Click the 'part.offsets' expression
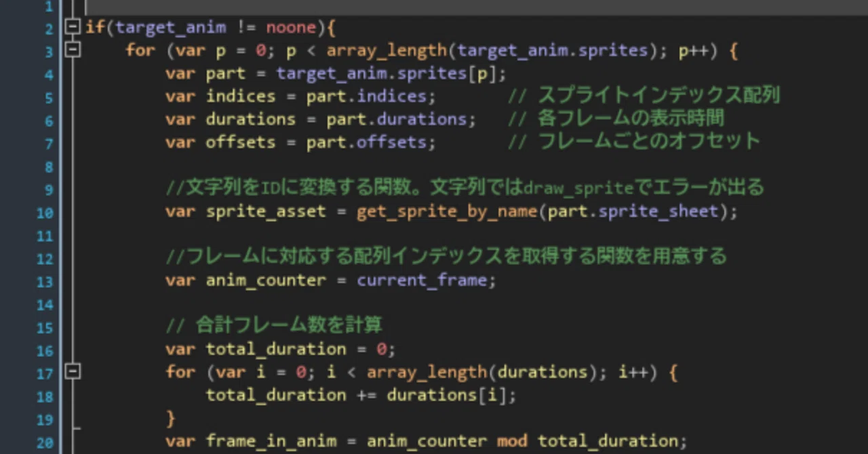The width and height of the screenshot is (868, 454). pyautogui.click(x=366, y=142)
